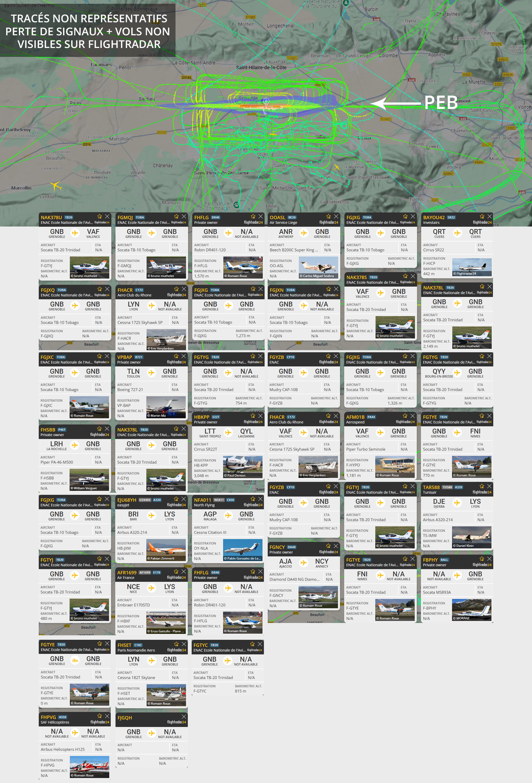532x783 pixels.
Task: Click the plane icon between DJE and LYS
Action: (457, 503)
